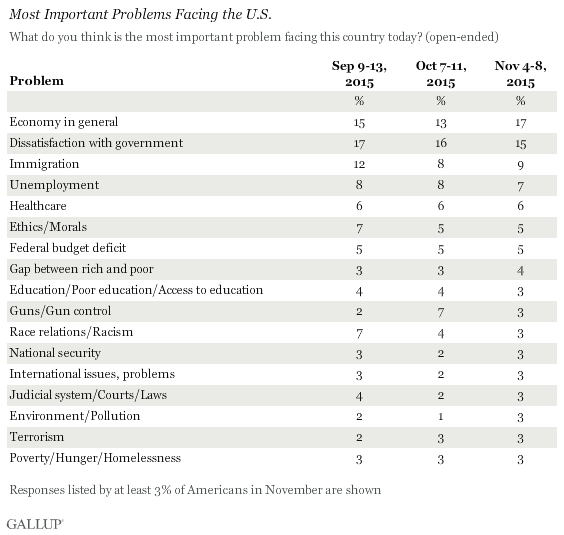Click the November value 17 for Economy

520,123
